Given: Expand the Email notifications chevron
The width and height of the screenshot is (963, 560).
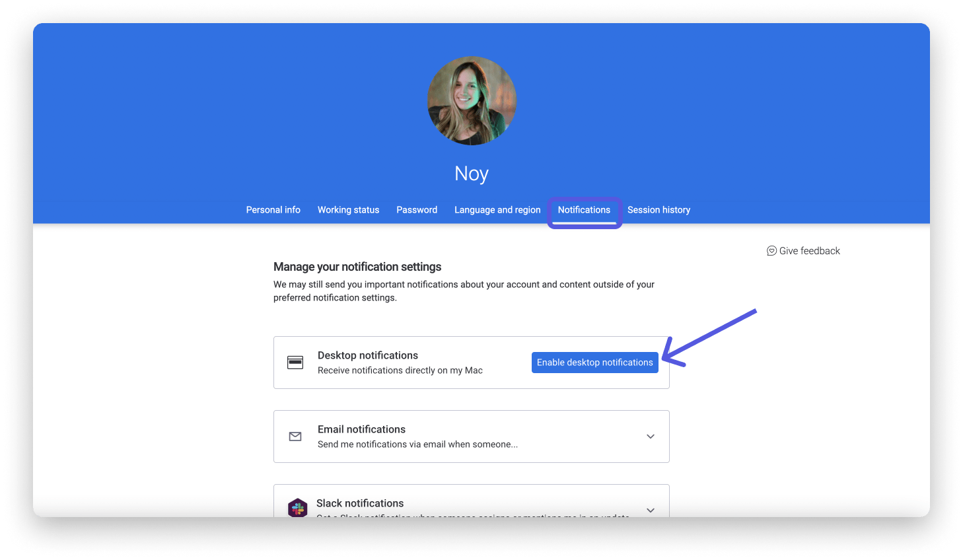Looking at the screenshot, I should click(x=651, y=437).
